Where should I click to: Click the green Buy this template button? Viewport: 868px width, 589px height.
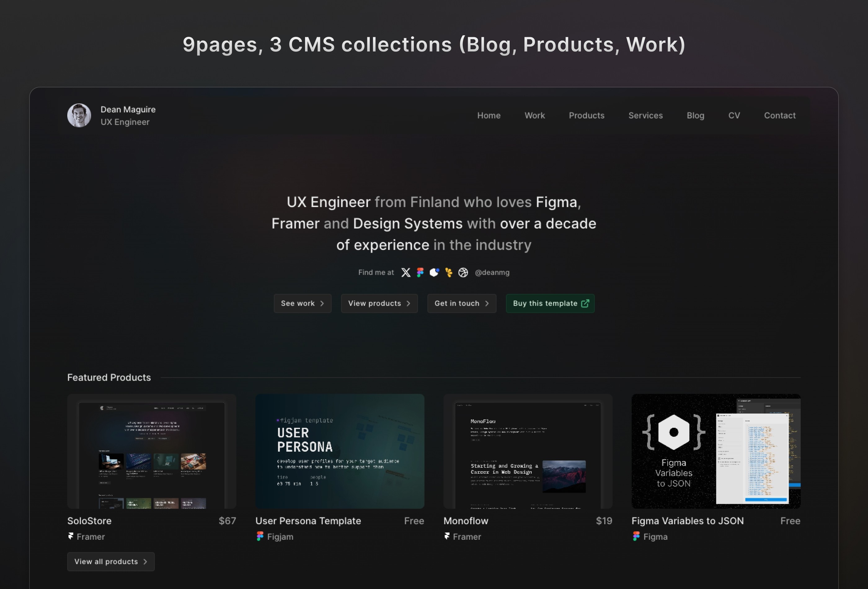coord(550,303)
